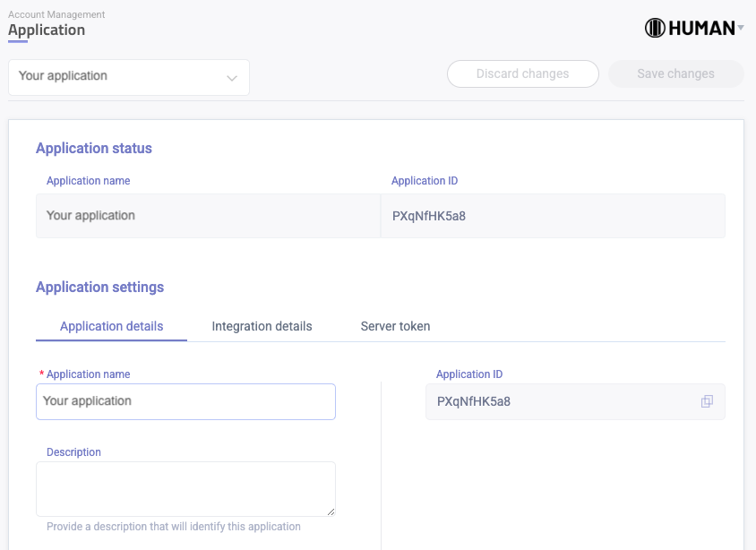Image resolution: width=756 pixels, height=550 pixels.
Task: Click the Discard changes button
Action: click(522, 73)
